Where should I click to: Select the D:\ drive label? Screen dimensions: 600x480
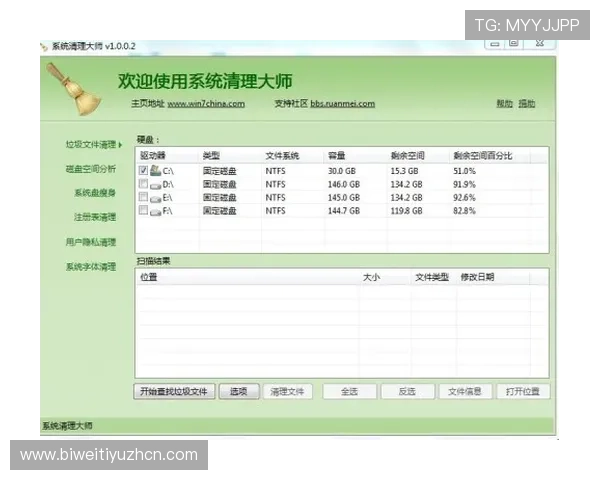(x=168, y=184)
